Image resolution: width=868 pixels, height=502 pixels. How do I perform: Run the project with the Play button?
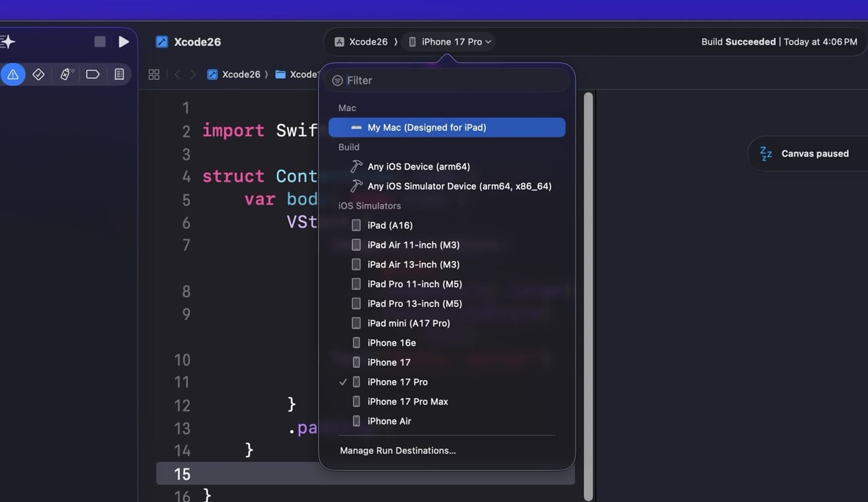point(123,42)
